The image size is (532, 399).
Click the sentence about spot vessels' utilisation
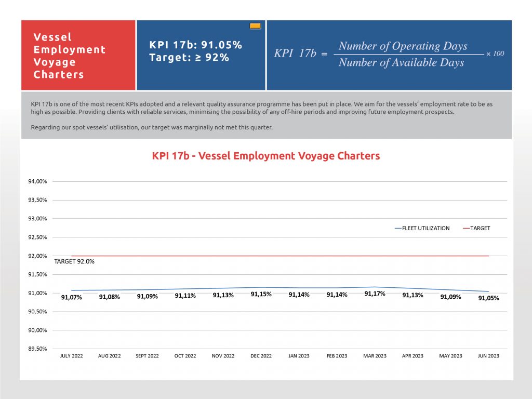pos(152,128)
